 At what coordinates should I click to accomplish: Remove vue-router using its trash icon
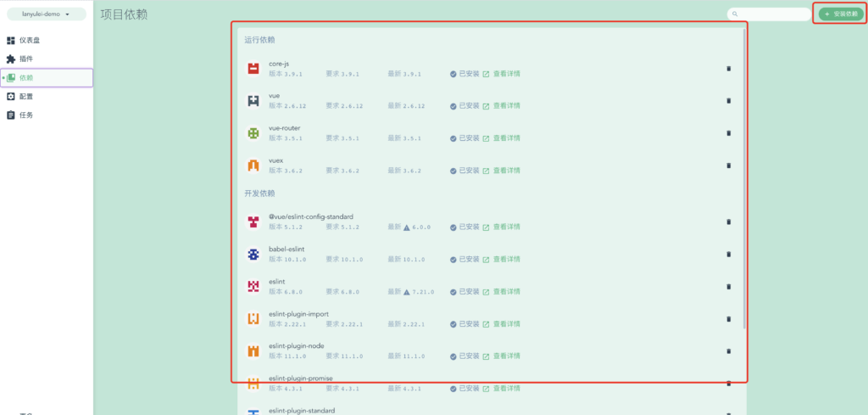(x=728, y=133)
